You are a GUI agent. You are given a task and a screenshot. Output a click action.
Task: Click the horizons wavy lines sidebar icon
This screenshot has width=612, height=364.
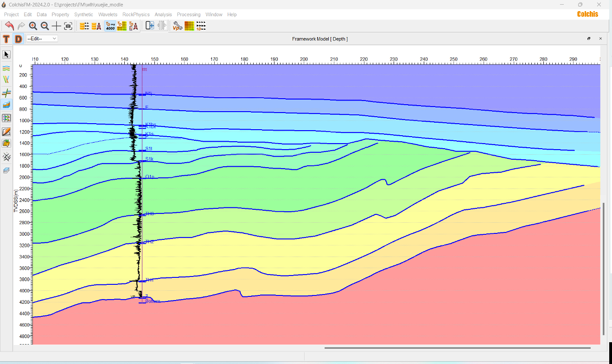click(6, 68)
